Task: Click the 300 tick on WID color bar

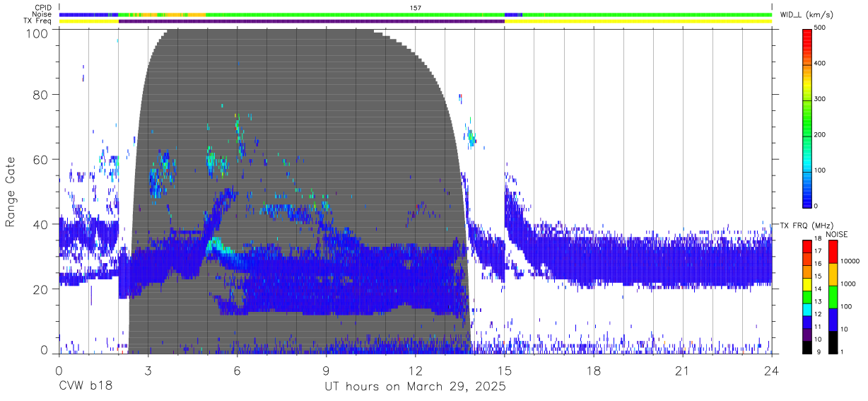Action: tap(819, 99)
